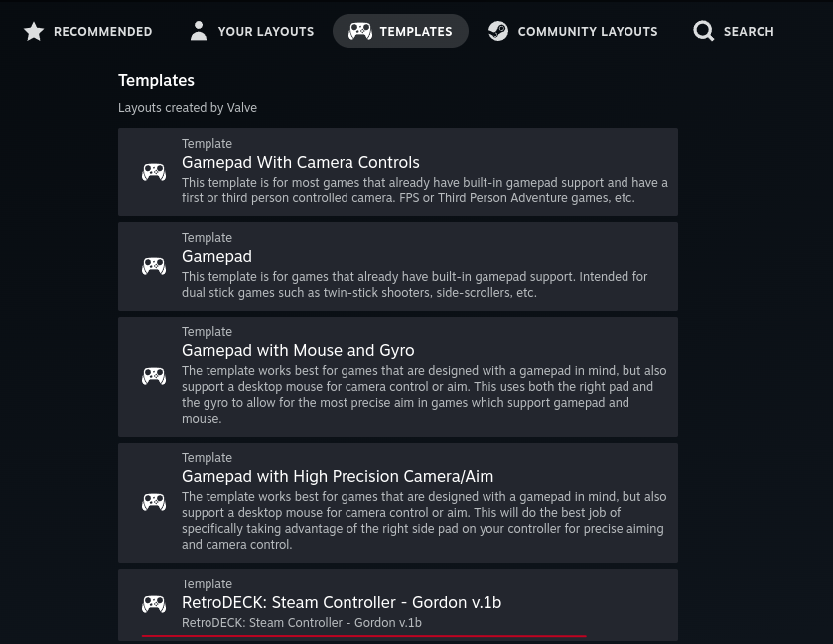
Task: Click controller icon beside Gamepad with Mouse and Gyro
Action: pos(154,376)
